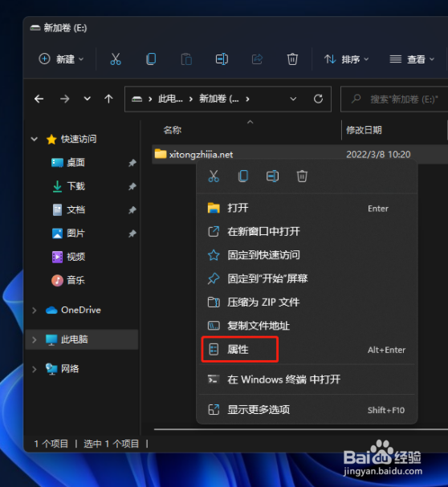Image resolution: width=448 pixels, height=487 pixels.
Task: Sort by the 名称 column header
Action: tap(173, 130)
